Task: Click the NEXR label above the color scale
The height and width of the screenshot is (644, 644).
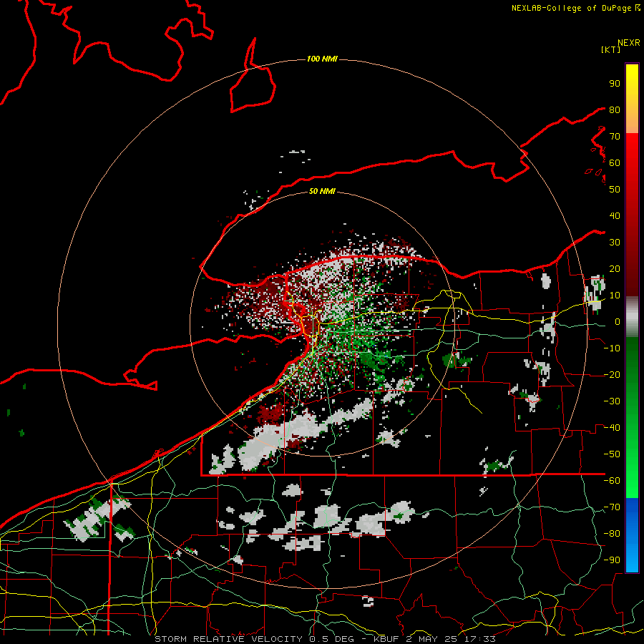Action: 629,43
